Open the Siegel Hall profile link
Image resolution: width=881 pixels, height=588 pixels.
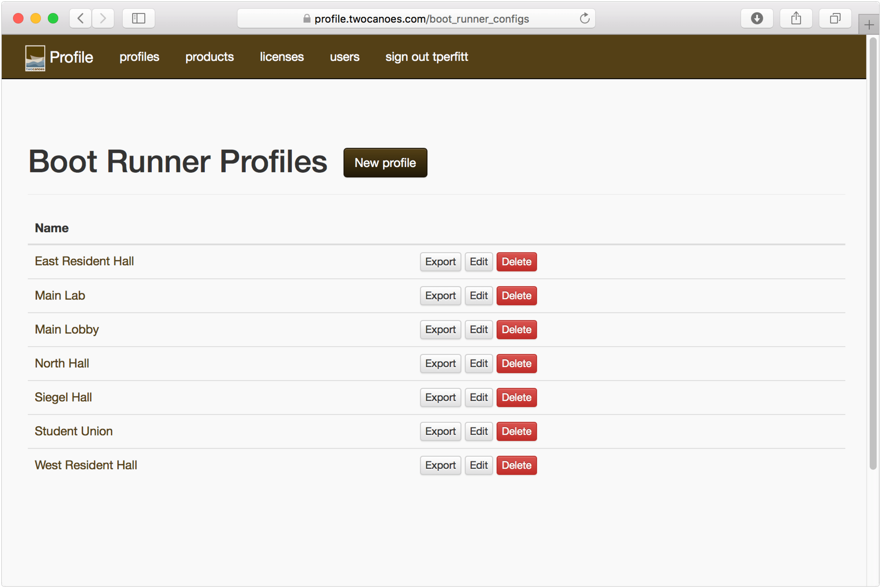[63, 397]
